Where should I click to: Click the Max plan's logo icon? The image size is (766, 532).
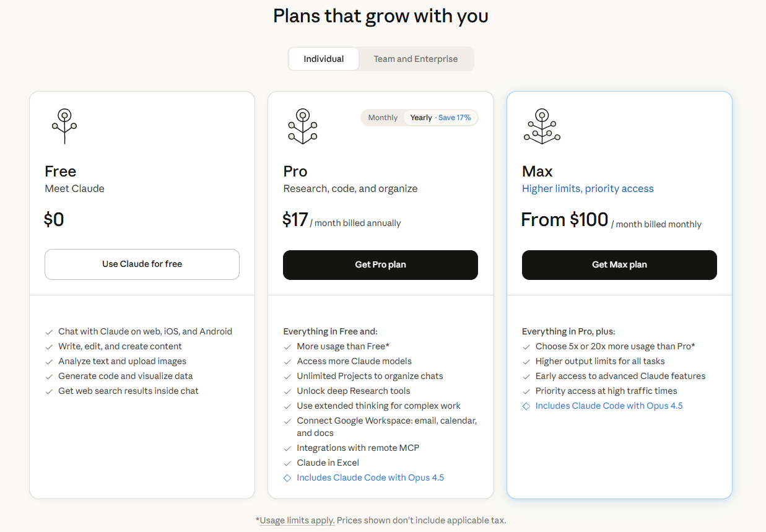tap(542, 126)
